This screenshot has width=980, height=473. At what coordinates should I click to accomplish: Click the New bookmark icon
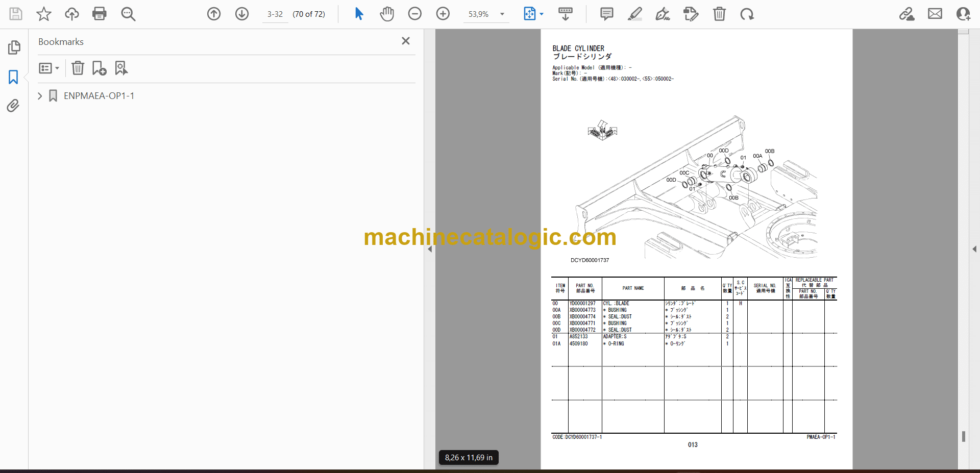[x=99, y=68]
